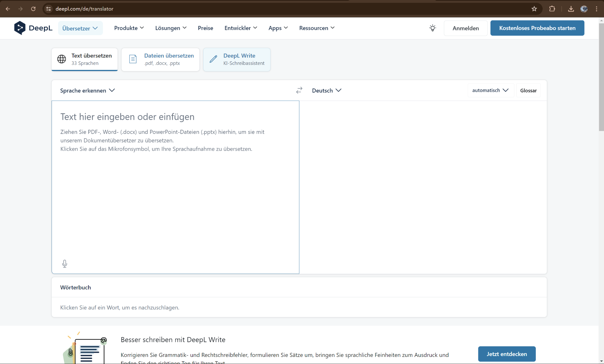Viewport: 604px width, 364px height.
Task: Click the microphone icon for voice input
Action: (x=65, y=263)
